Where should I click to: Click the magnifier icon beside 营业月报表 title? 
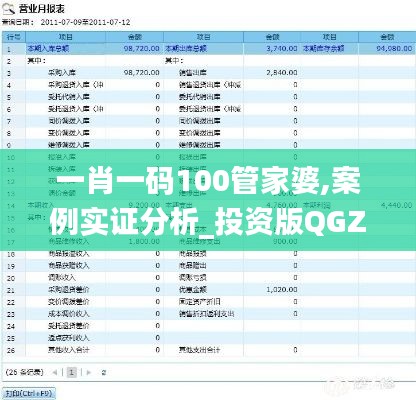[x=8, y=9]
